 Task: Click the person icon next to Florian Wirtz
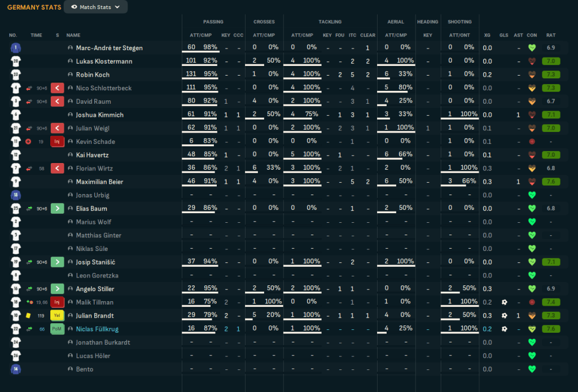(x=70, y=169)
